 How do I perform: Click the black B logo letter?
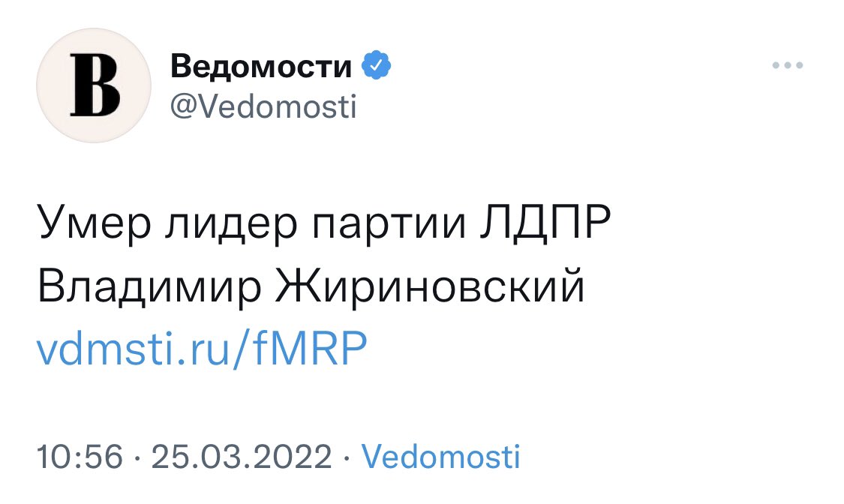[x=95, y=85]
